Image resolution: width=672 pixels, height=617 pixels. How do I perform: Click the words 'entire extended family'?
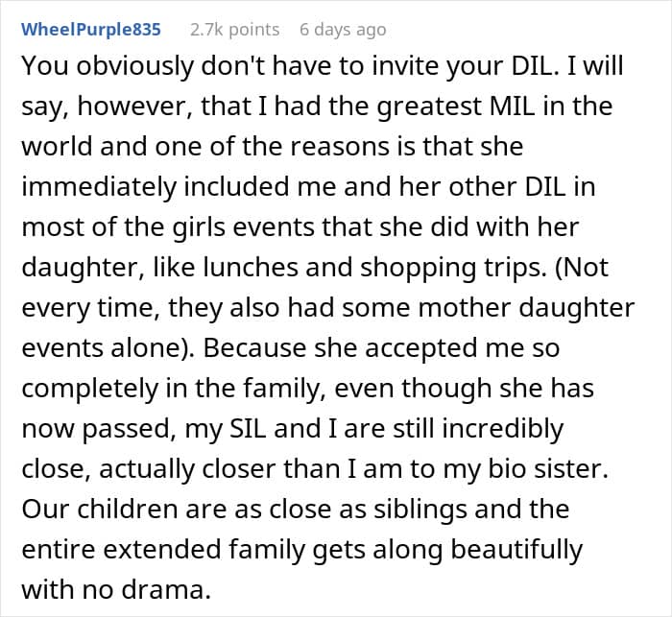pyautogui.click(x=163, y=549)
